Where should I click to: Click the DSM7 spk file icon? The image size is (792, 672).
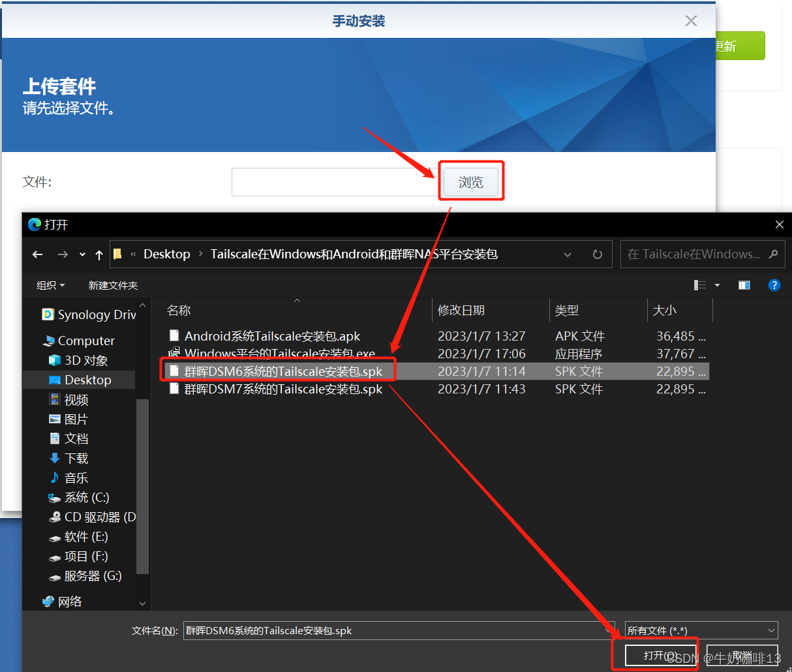(x=174, y=389)
